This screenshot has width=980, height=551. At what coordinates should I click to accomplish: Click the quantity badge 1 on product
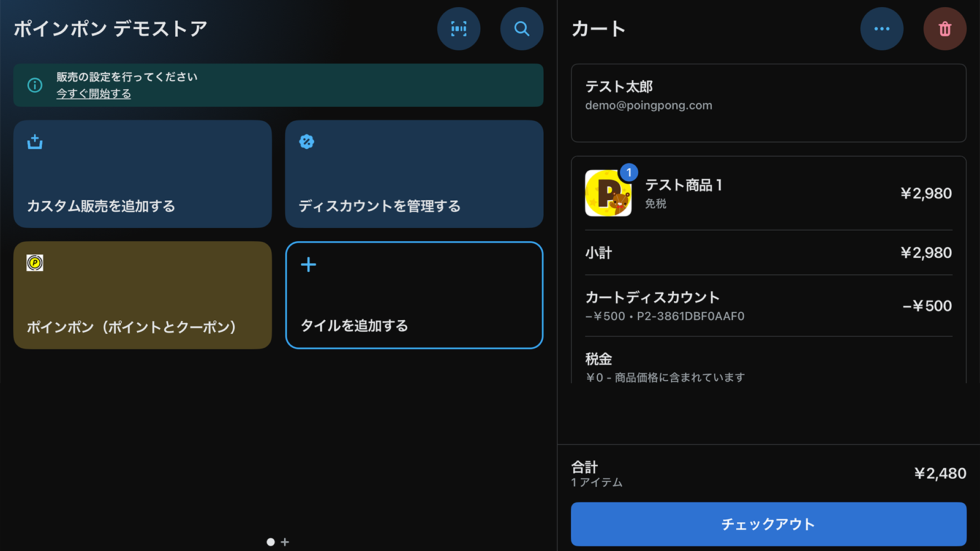pos(629,173)
